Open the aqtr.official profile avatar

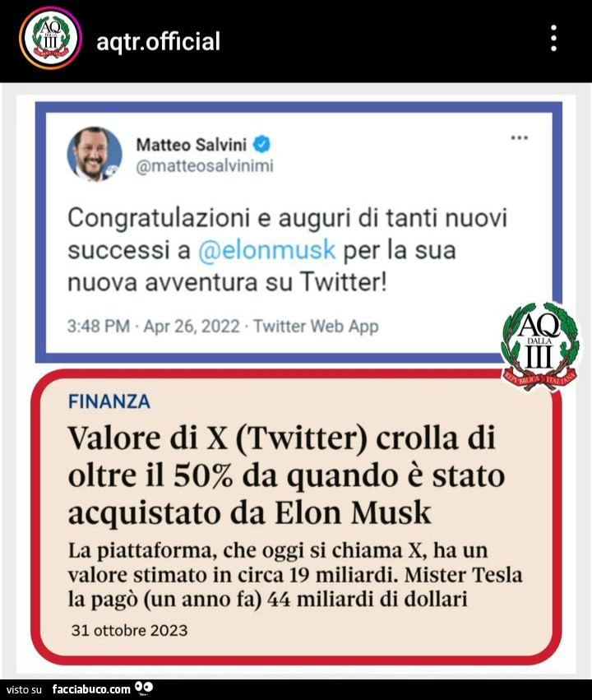[x=50, y=39]
